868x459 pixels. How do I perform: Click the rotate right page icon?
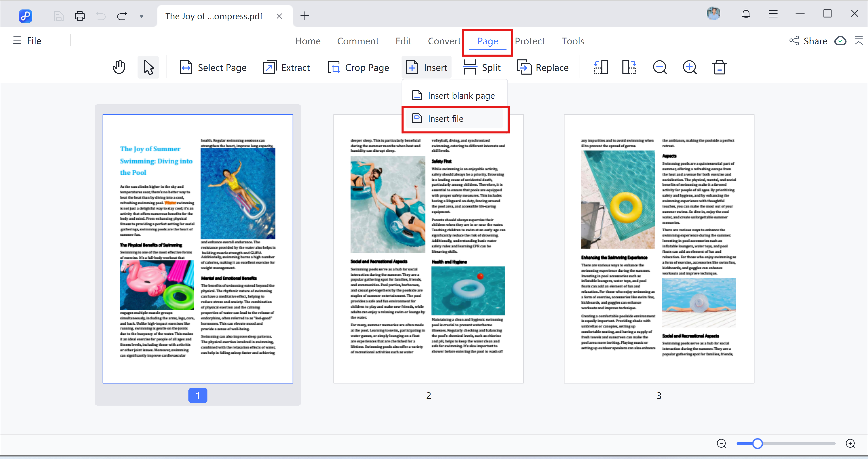(629, 67)
